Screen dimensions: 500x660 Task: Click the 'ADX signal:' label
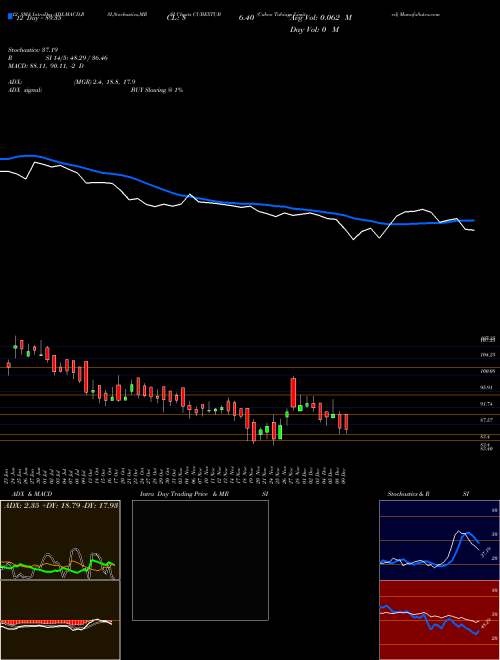[x=25, y=90]
